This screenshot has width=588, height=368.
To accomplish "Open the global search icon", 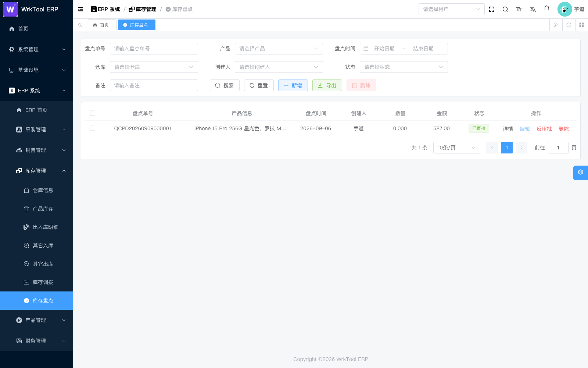I will [505, 9].
